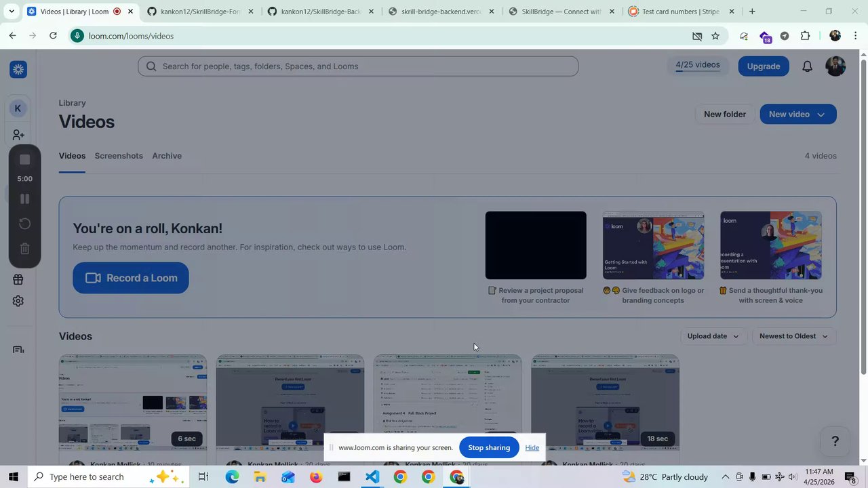
Task: Click the Windows taskbar search box
Action: tap(107, 477)
